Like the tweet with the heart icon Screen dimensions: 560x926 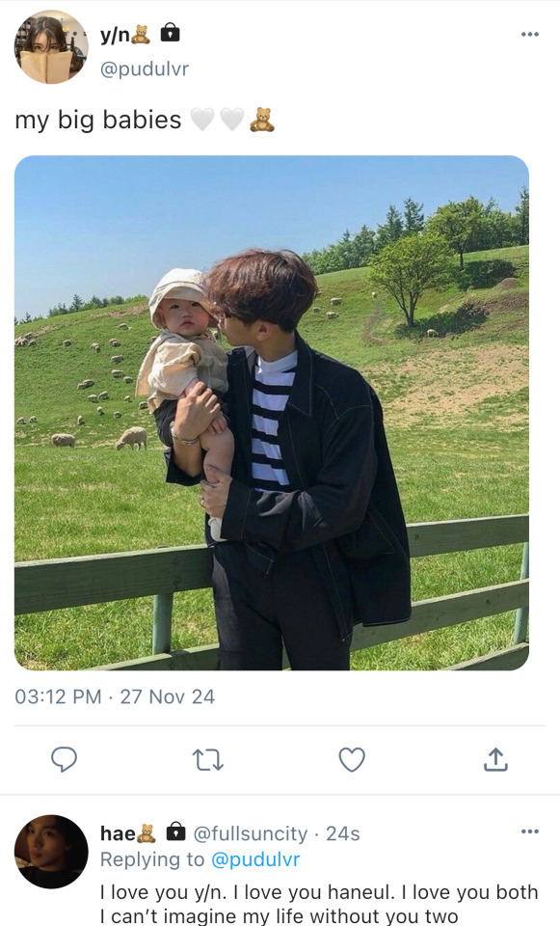click(x=352, y=759)
